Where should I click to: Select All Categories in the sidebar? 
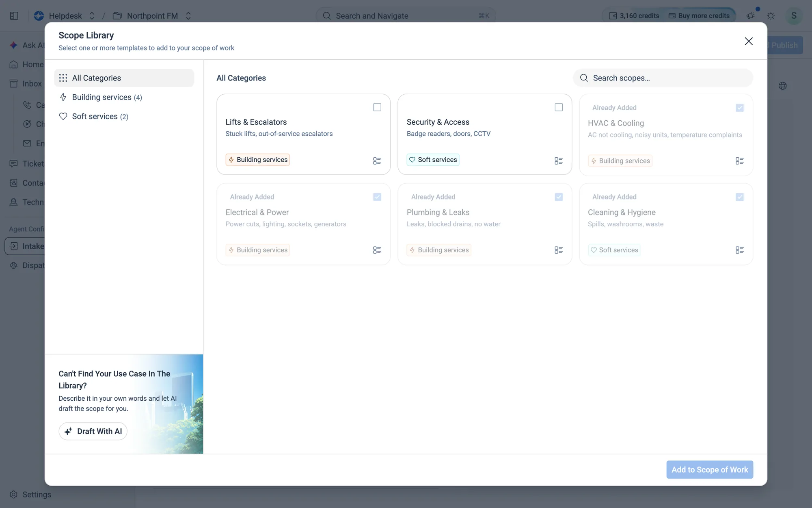124,78
